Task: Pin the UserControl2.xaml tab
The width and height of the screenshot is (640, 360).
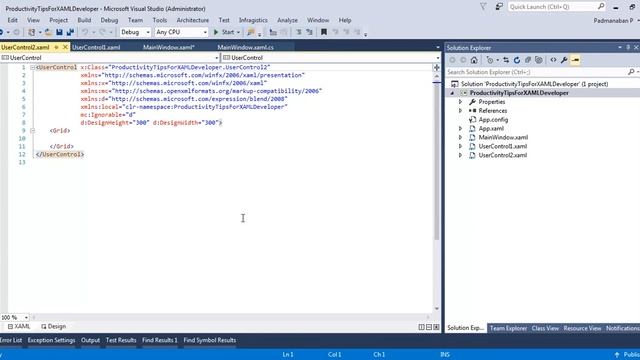Action: [x=56, y=47]
